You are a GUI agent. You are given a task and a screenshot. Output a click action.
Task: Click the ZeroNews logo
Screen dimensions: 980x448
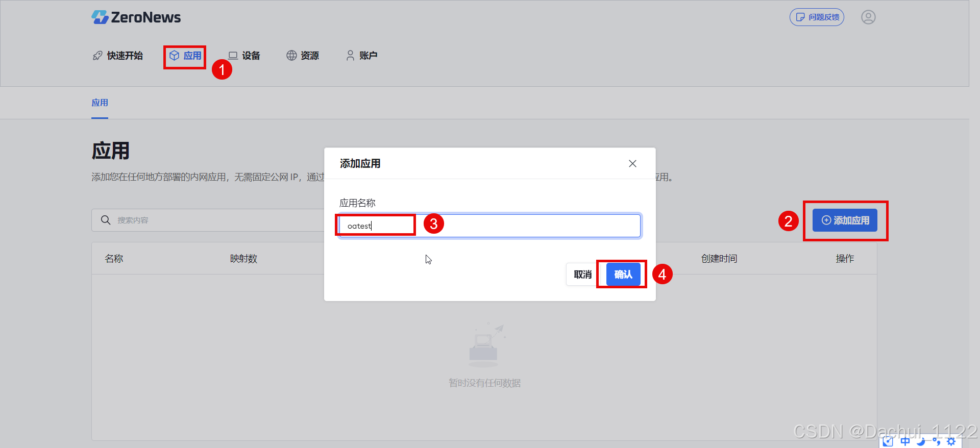pyautogui.click(x=136, y=17)
